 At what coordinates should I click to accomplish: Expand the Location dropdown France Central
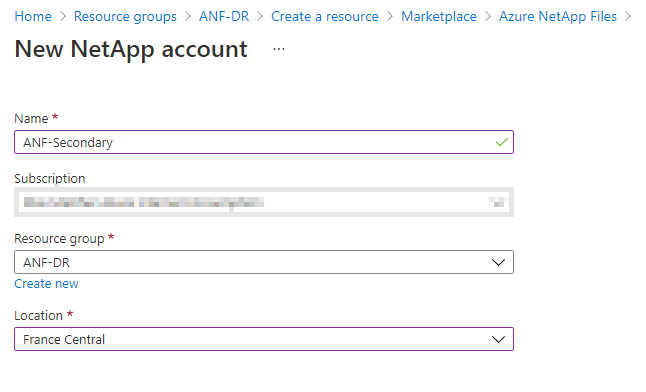[264, 339]
